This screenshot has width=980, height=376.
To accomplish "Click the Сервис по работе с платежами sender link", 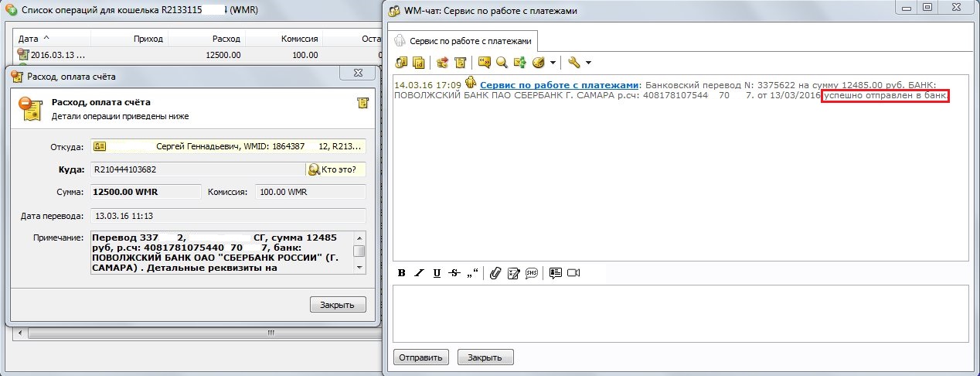I will click(x=560, y=84).
